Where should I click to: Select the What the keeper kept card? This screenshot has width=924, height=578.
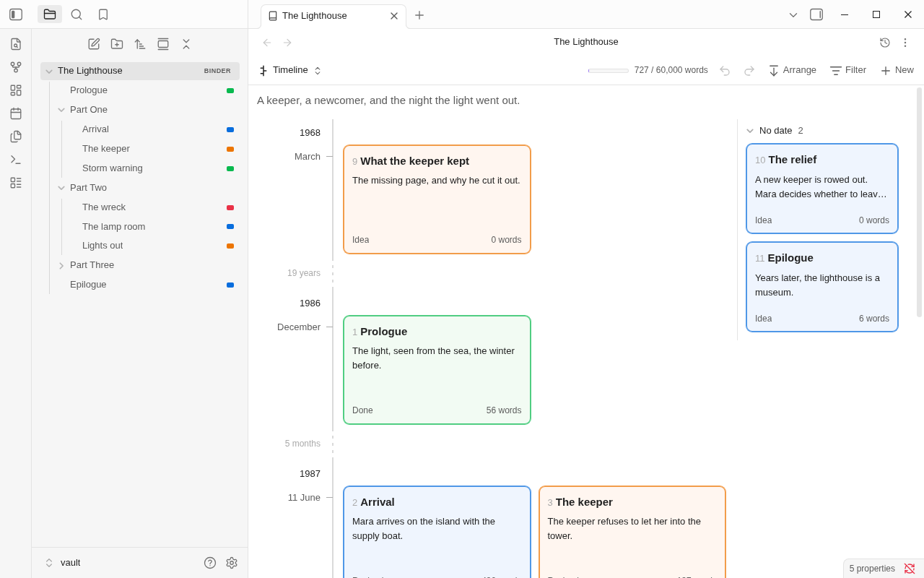click(x=437, y=199)
